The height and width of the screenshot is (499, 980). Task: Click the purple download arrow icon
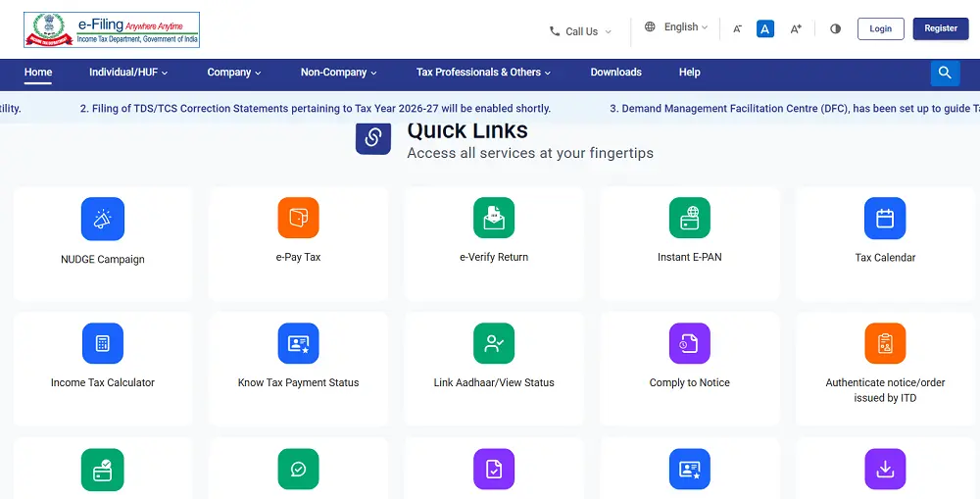(x=885, y=469)
